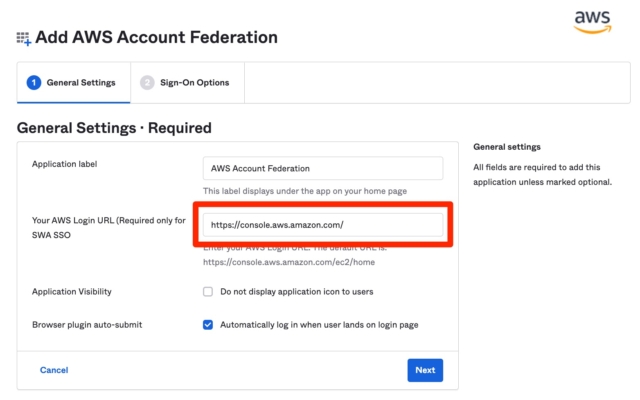Click the add-application grid icon beside title
Image resolution: width=640 pixels, height=400 pixels.
click(24, 39)
